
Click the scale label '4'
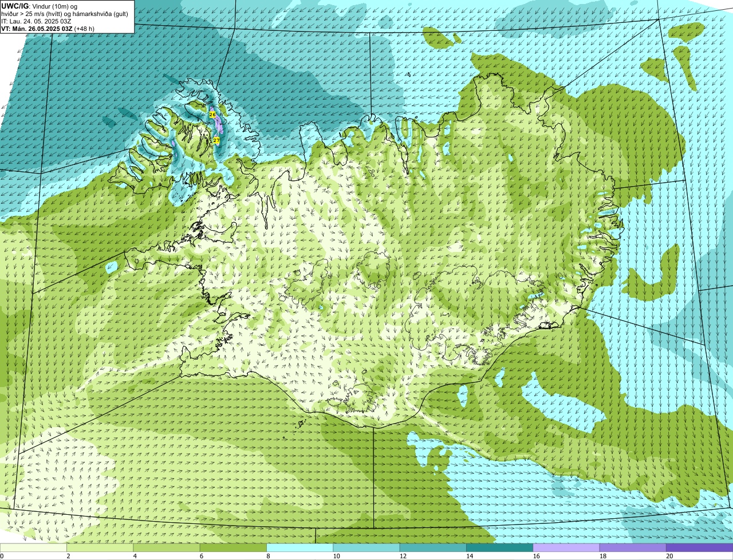click(x=135, y=556)
